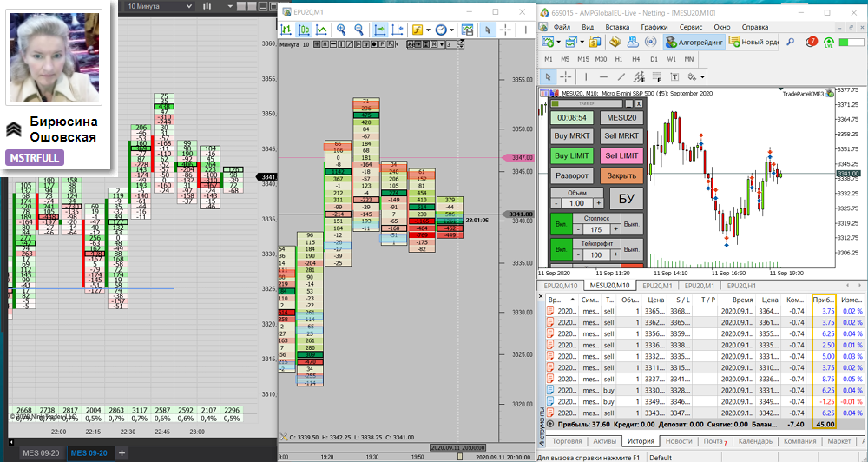The height and width of the screenshot is (462, 868).
Task: Click the zoom in magnifier in EPU20 chart toolbar
Action: pos(341,30)
